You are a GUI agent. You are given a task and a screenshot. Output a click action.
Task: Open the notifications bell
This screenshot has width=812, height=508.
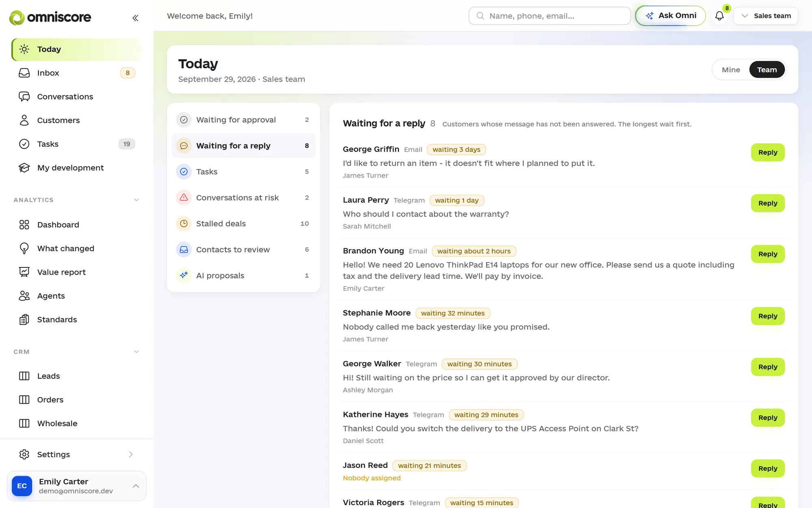pyautogui.click(x=719, y=16)
